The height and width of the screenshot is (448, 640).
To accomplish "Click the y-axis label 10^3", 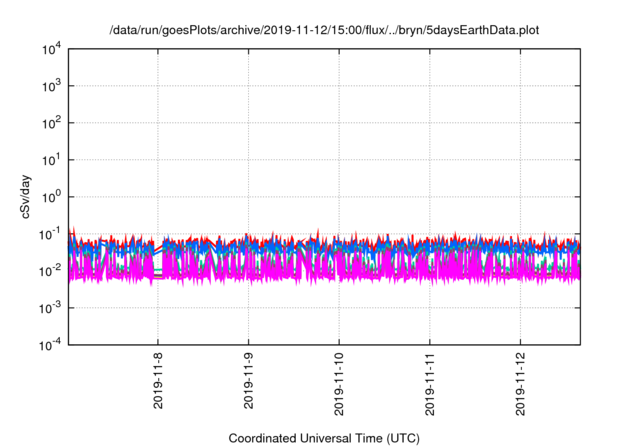I will pyautogui.click(x=52, y=86).
